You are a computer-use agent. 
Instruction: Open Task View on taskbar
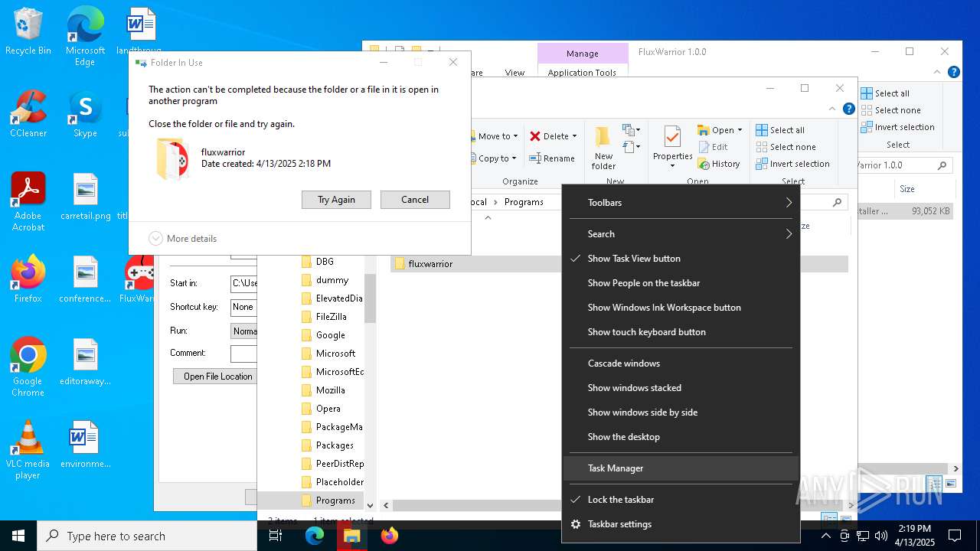click(x=276, y=536)
